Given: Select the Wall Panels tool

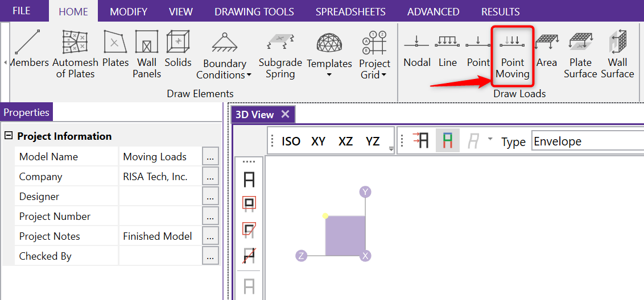Looking at the screenshot, I should [147, 54].
